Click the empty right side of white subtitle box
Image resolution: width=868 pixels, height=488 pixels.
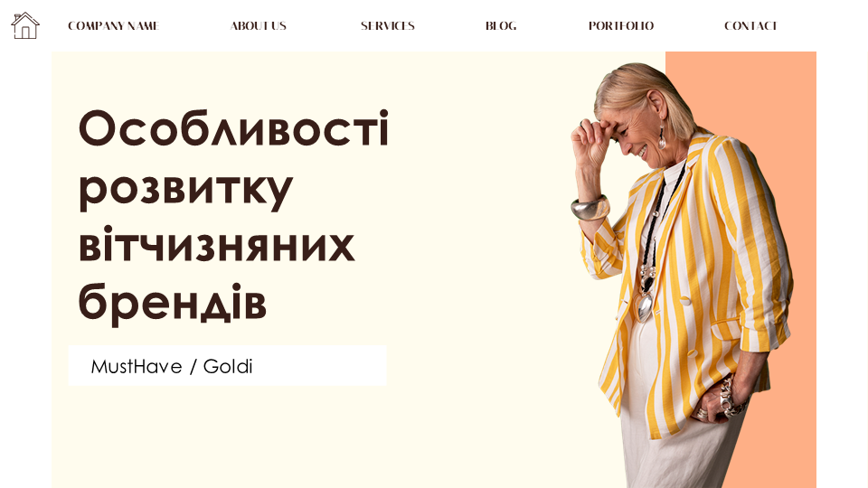(x=321, y=366)
